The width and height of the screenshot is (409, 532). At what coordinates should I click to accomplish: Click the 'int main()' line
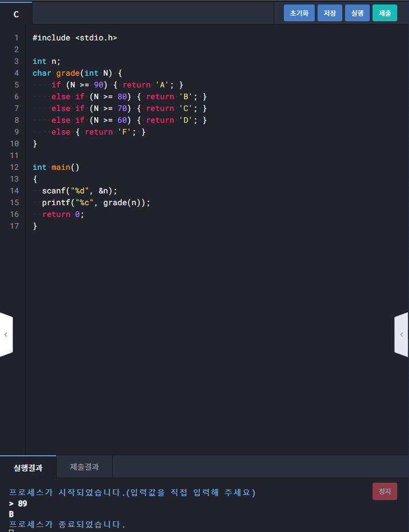click(x=56, y=167)
